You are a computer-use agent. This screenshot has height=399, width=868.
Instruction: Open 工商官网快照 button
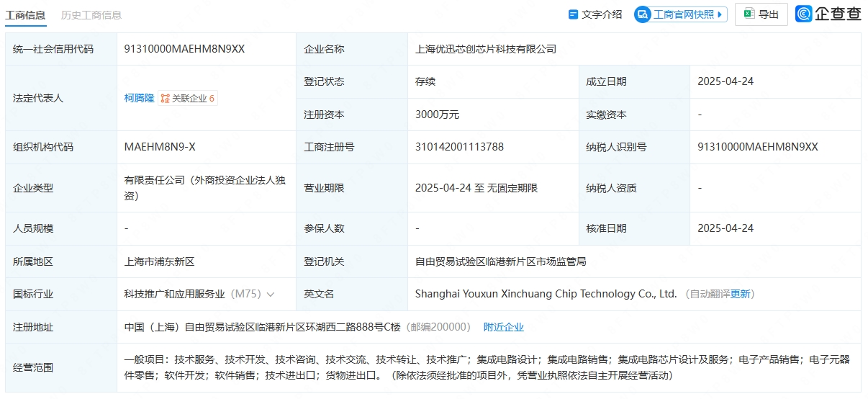tap(681, 14)
